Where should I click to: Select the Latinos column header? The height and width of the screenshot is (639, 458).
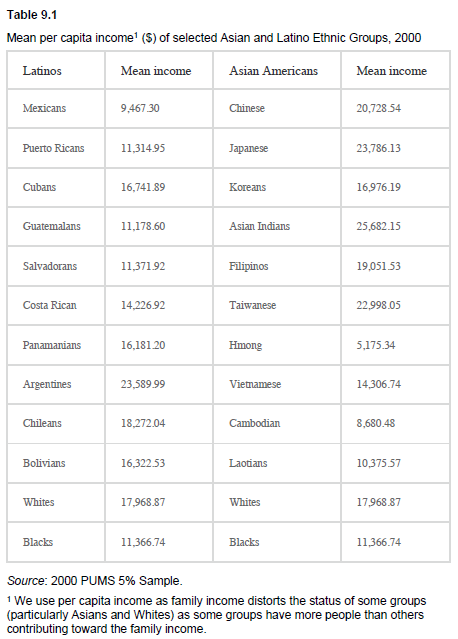pyautogui.click(x=42, y=71)
